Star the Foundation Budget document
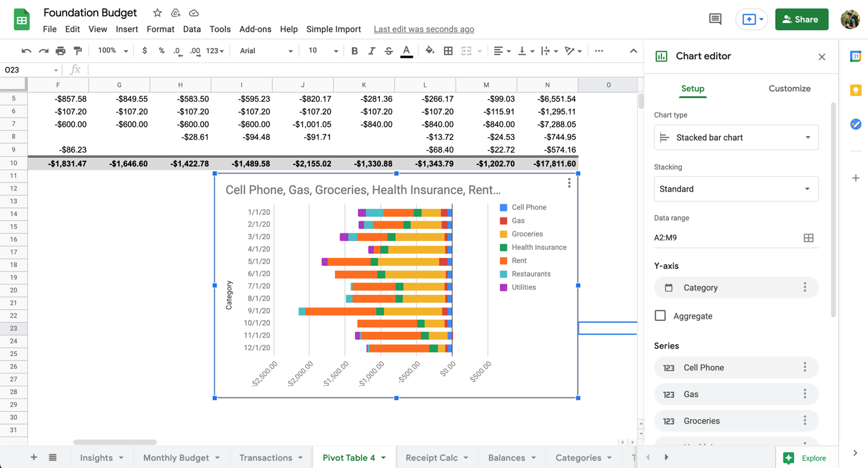This screenshot has width=868, height=468. 157,12
